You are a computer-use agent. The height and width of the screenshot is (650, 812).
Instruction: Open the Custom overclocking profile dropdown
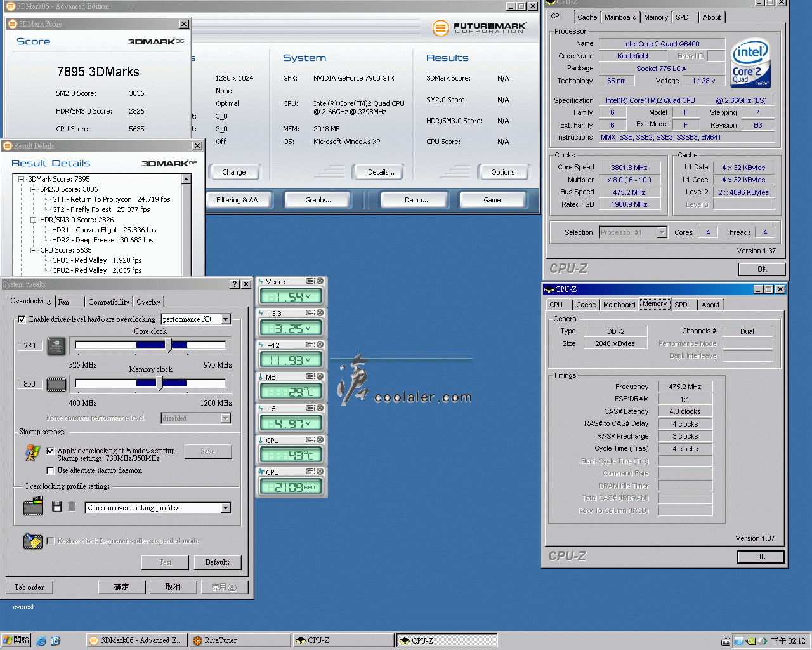226,508
